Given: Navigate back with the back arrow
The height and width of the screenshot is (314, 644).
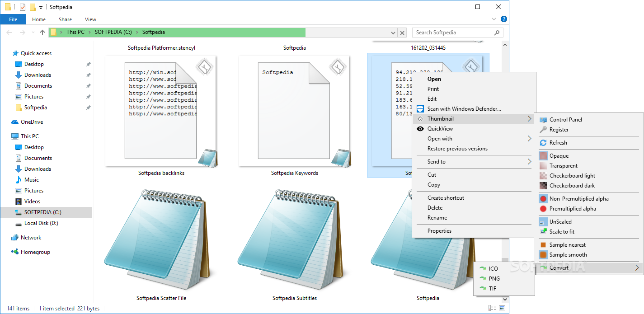Looking at the screenshot, I should pos(9,33).
